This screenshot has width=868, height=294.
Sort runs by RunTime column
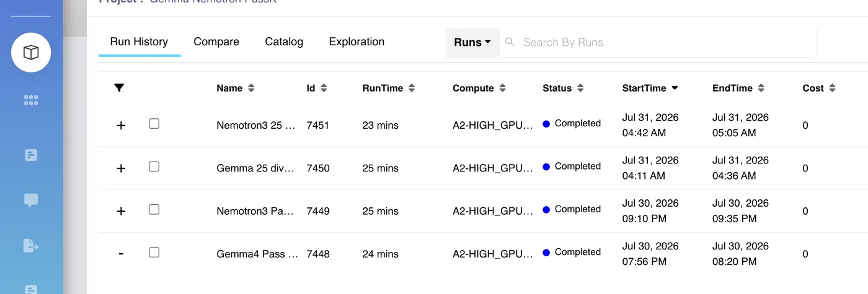411,88
